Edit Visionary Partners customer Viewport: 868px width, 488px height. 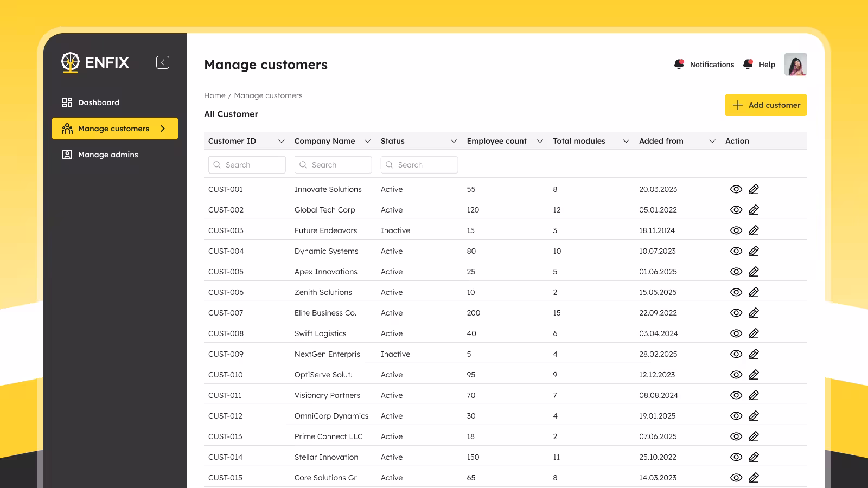[754, 395]
